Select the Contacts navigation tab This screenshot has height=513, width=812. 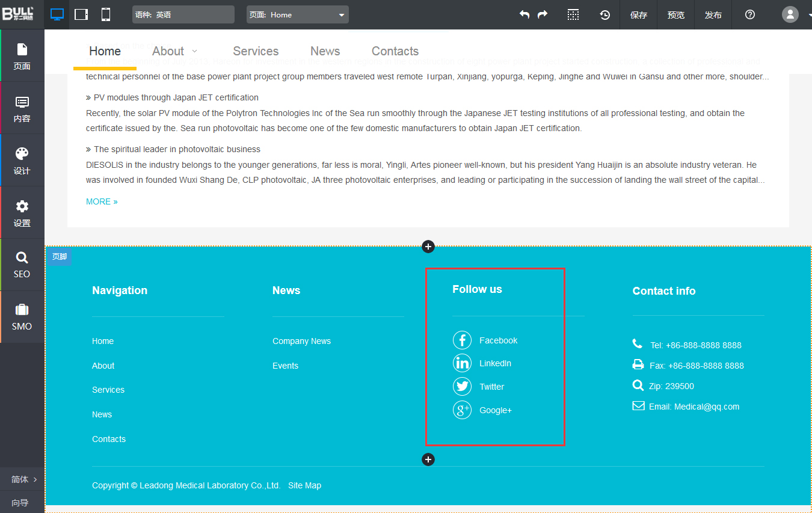click(x=395, y=51)
